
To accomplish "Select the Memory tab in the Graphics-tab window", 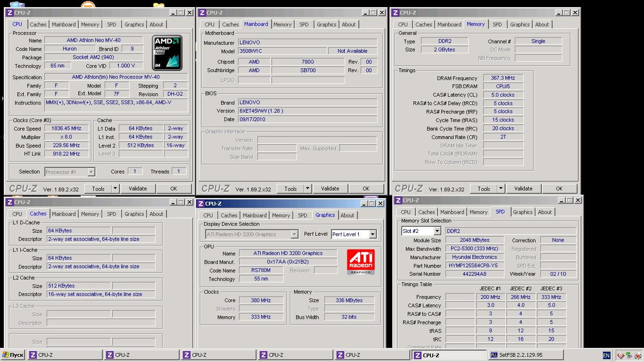I will [281, 215].
